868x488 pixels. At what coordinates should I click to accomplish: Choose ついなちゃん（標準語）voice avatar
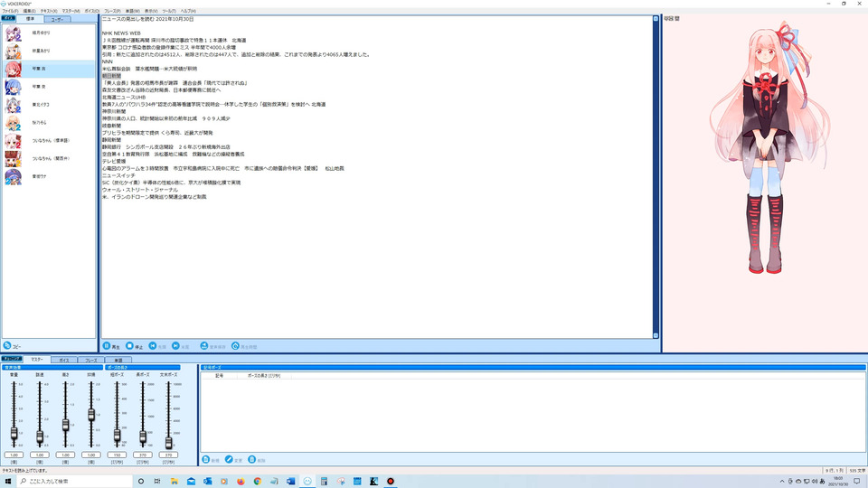(14, 141)
